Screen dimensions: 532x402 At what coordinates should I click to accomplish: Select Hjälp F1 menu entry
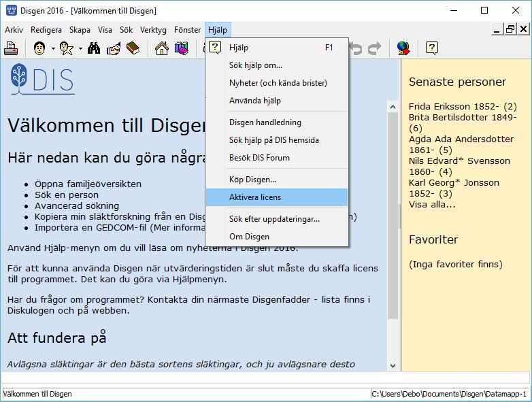pyautogui.click(x=277, y=48)
